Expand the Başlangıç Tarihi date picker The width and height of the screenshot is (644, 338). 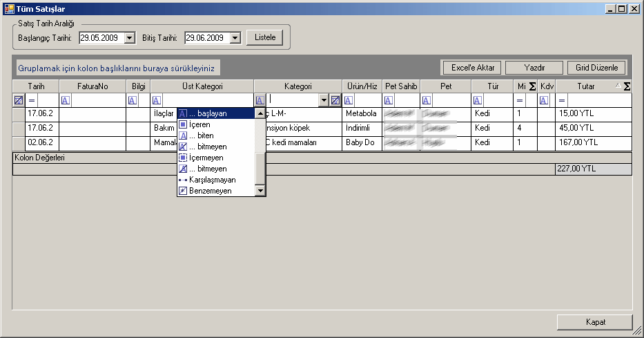(129, 38)
